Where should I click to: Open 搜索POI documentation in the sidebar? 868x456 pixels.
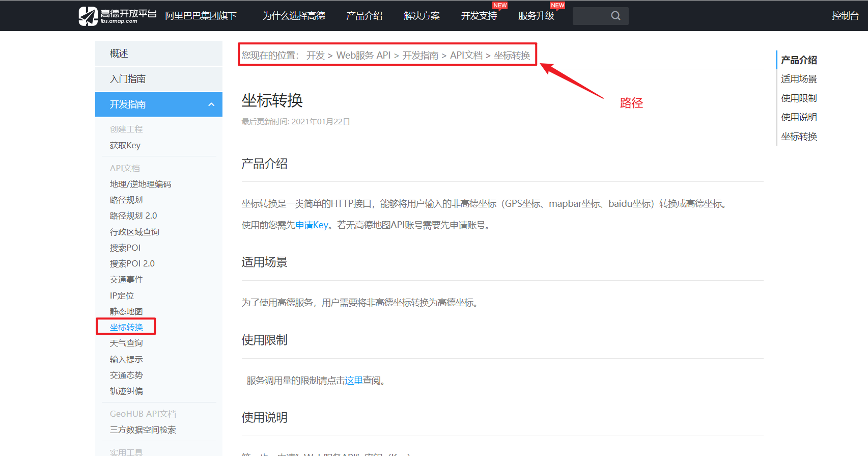pos(125,248)
